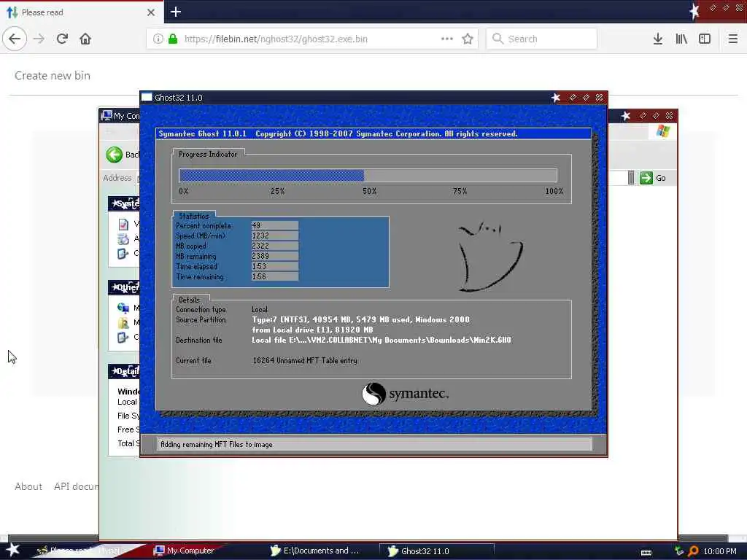The width and height of the screenshot is (747, 560).
Task: Open page actions three-dot menu
Action: click(x=447, y=39)
